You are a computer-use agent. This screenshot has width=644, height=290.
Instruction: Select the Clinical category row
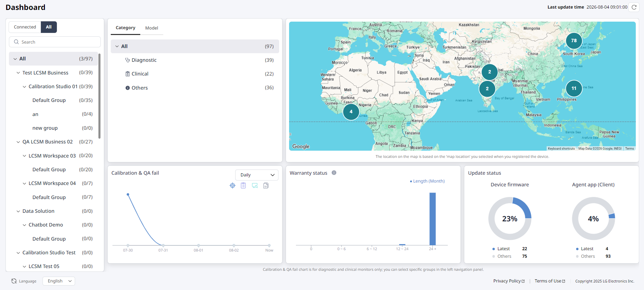(195, 74)
